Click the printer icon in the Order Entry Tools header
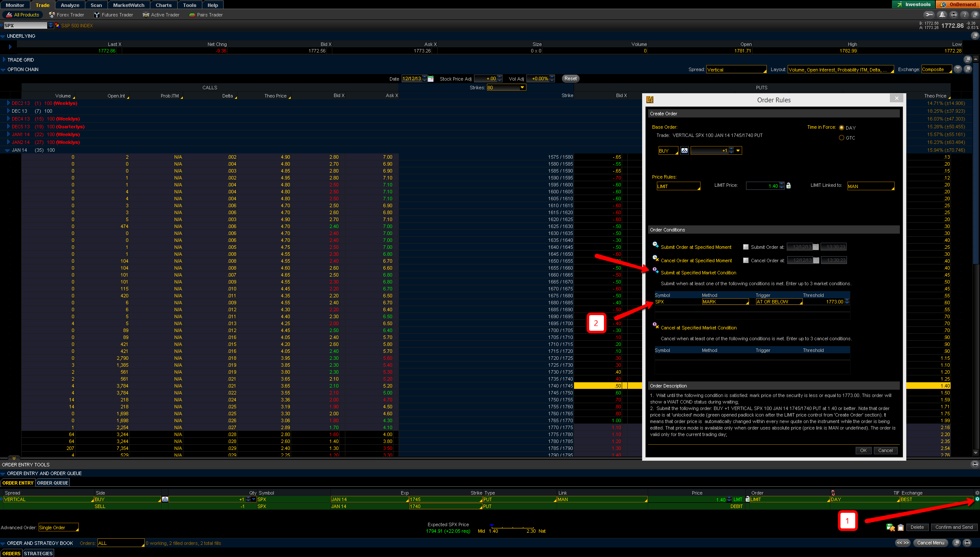This screenshot has width=980, height=557. coord(975,465)
